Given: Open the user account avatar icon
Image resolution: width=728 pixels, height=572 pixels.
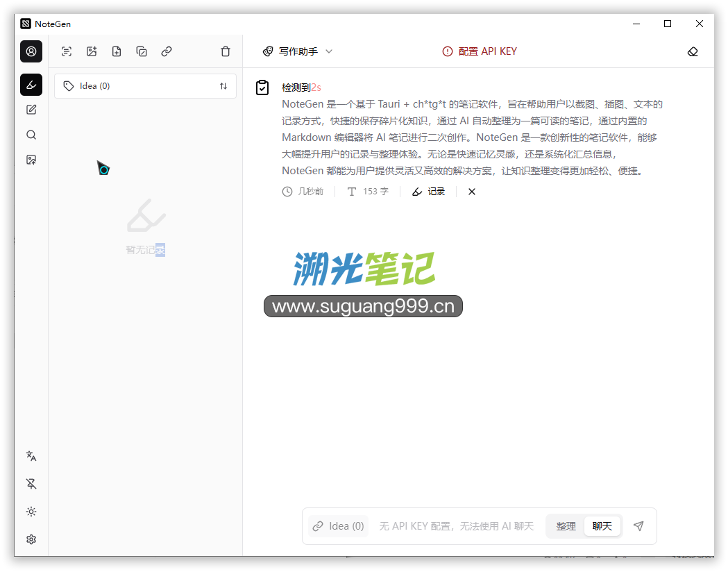Looking at the screenshot, I should pyautogui.click(x=31, y=51).
